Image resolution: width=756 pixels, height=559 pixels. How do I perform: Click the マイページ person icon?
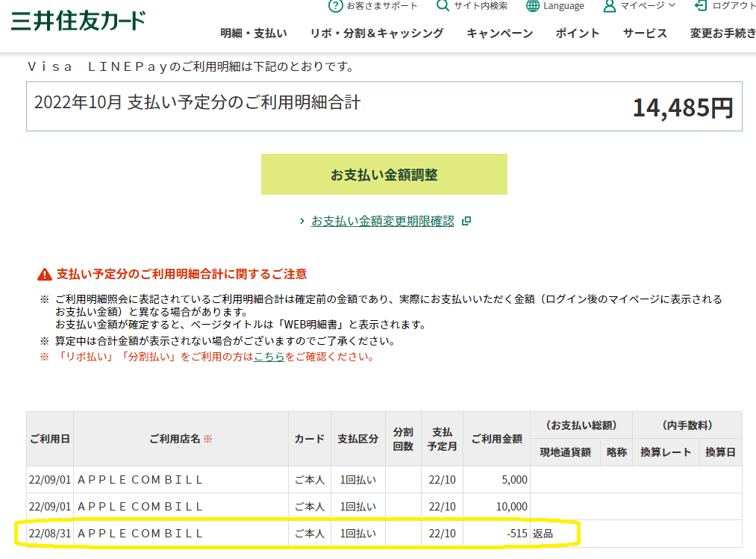tap(610, 6)
